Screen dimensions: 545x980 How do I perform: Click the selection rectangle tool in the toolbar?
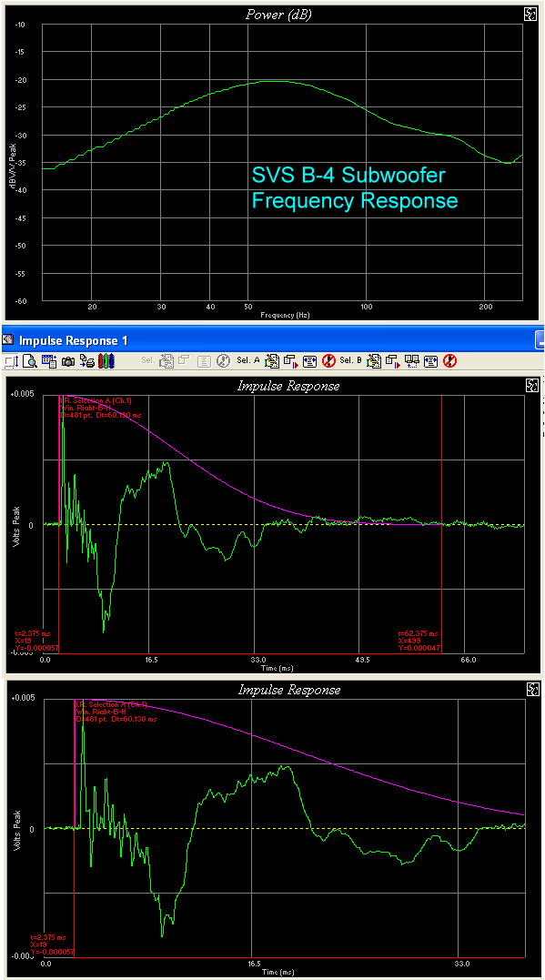pyautogui.click(x=12, y=361)
